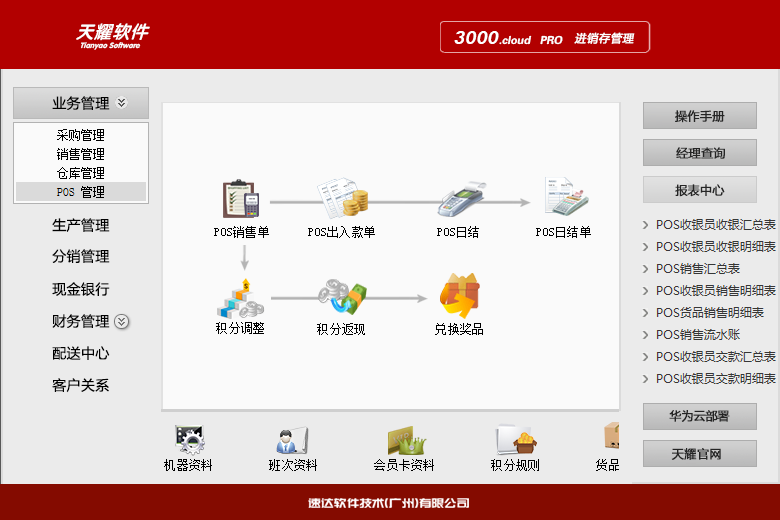Open the 配送中心 section
The height and width of the screenshot is (520, 780).
click(81, 354)
